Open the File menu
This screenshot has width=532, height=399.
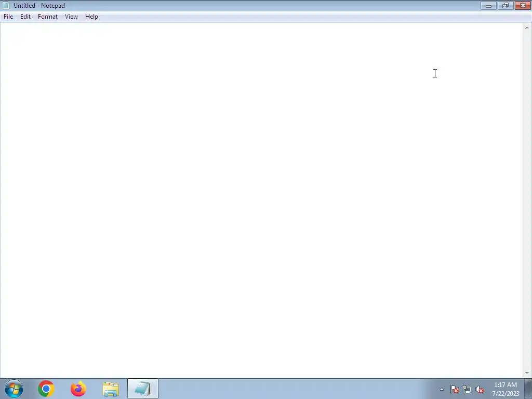point(8,17)
